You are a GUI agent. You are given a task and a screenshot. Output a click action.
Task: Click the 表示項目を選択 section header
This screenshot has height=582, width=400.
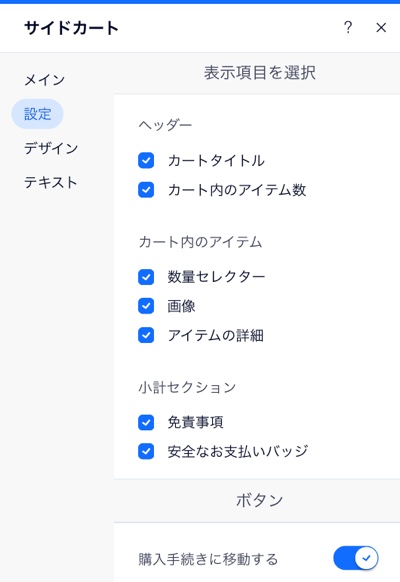click(x=259, y=73)
